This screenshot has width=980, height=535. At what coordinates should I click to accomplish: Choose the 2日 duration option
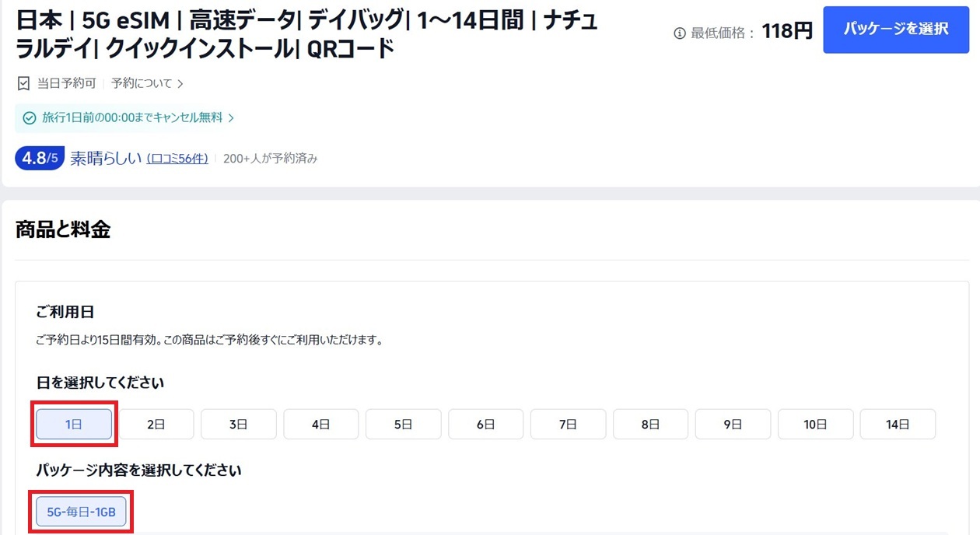click(x=156, y=425)
